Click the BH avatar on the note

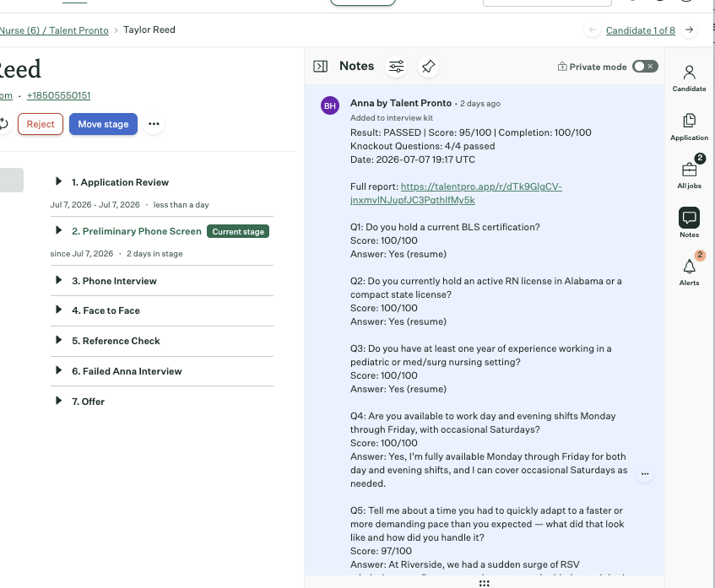(x=330, y=105)
